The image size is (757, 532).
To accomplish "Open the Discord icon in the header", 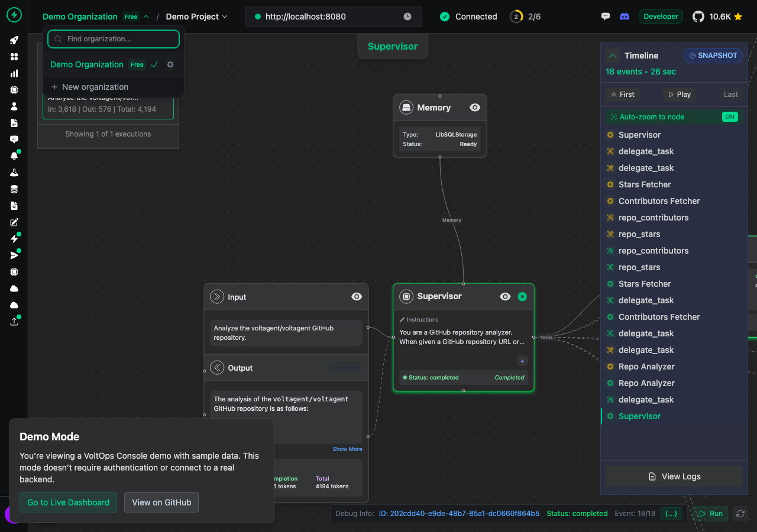I will (x=625, y=17).
